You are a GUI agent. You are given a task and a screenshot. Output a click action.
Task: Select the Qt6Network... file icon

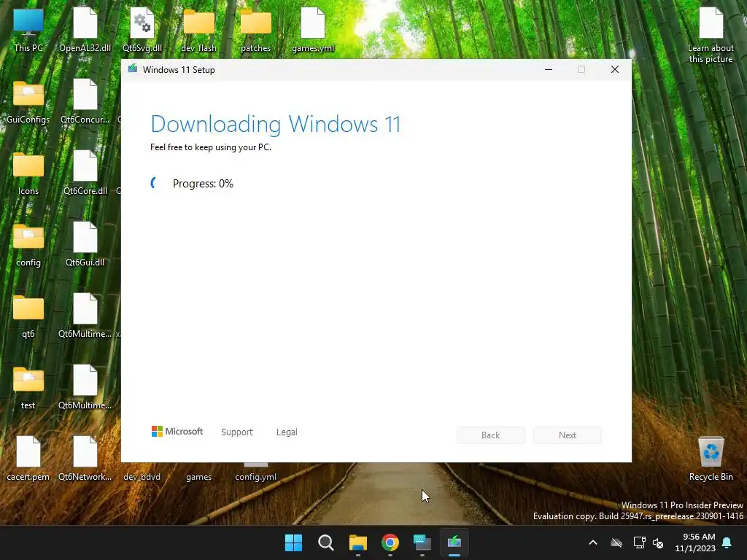point(85,459)
